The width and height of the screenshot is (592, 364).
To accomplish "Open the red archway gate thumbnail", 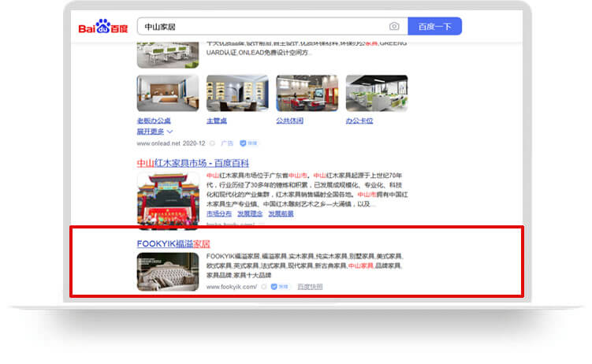I will click(168, 201).
